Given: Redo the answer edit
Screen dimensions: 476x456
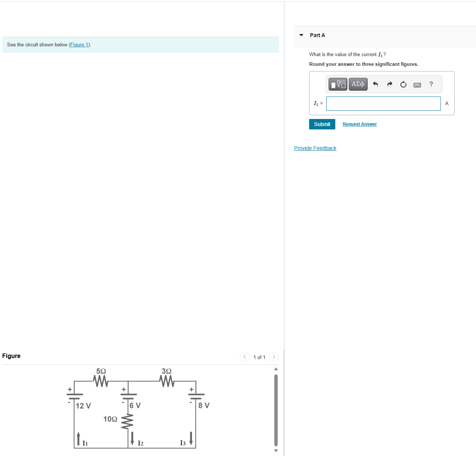Looking at the screenshot, I should pyautogui.click(x=390, y=84).
